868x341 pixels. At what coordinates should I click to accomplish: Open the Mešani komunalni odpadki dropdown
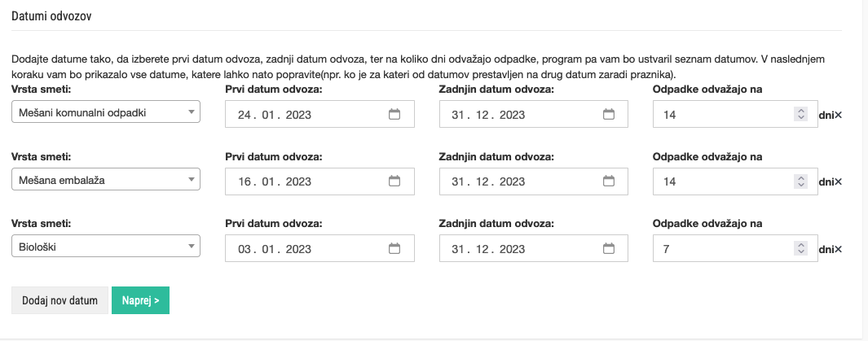[x=106, y=112]
